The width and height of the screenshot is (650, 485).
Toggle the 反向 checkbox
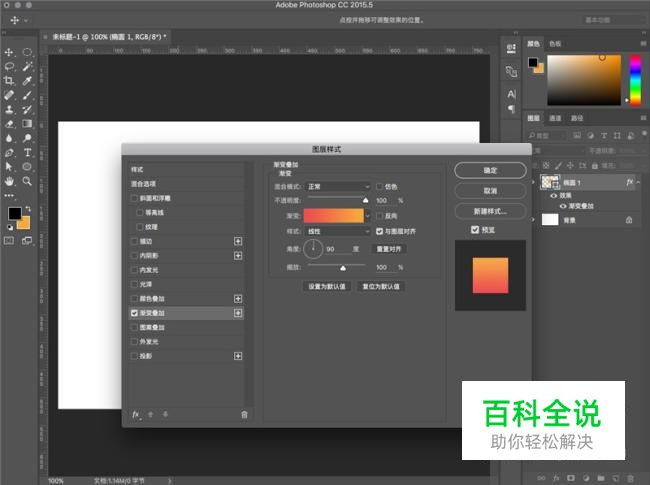tap(379, 216)
